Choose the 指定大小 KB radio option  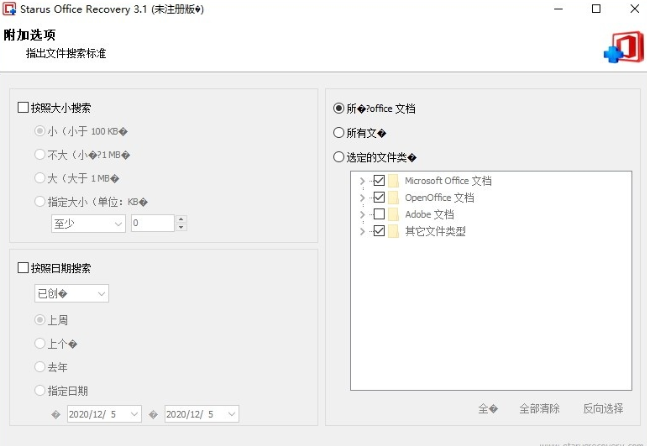pyautogui.click(x=40, y=202)
